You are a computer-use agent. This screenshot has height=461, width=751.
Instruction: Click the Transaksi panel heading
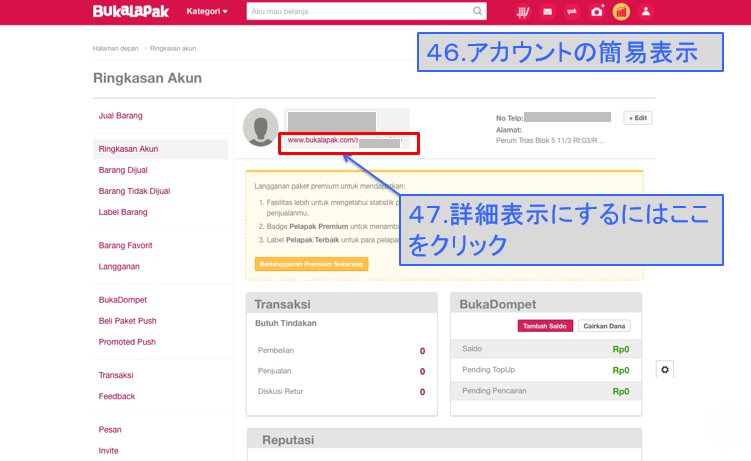pos(283,304)
